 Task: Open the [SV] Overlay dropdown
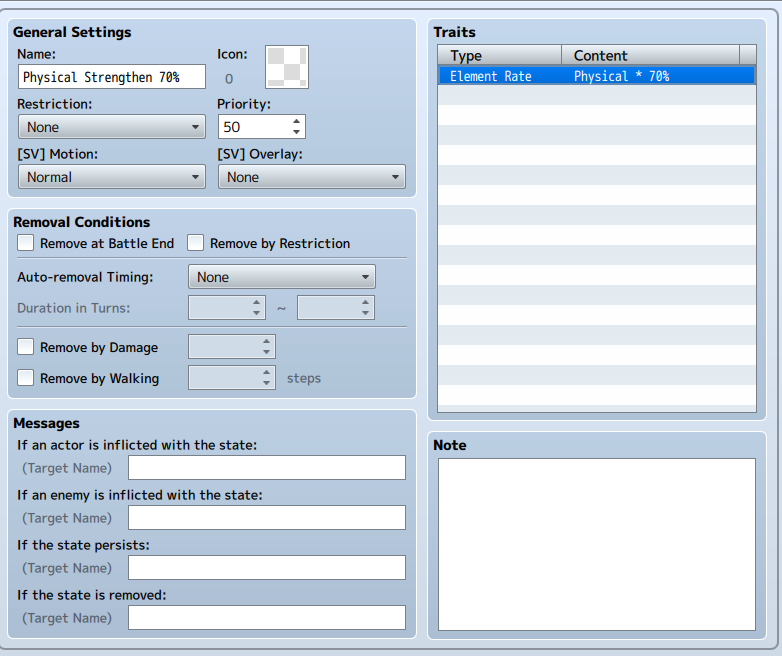pyautogui.click(x=312, y=177)
